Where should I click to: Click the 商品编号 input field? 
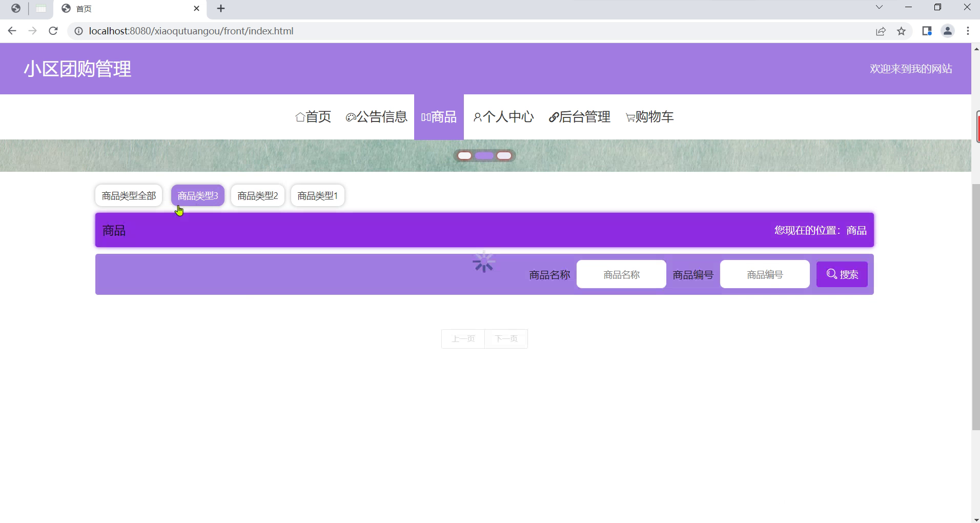(765, 274)
